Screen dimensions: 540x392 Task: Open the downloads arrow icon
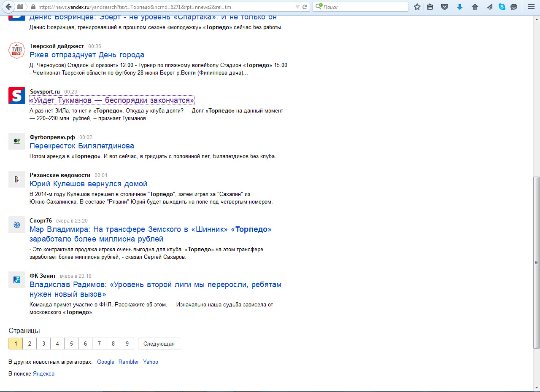point(460,7)
